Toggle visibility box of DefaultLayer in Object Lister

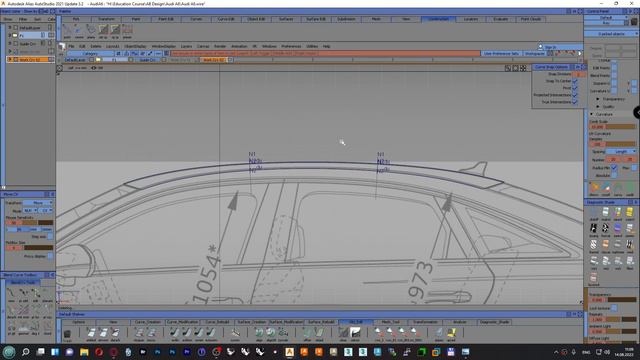(16, 27)
